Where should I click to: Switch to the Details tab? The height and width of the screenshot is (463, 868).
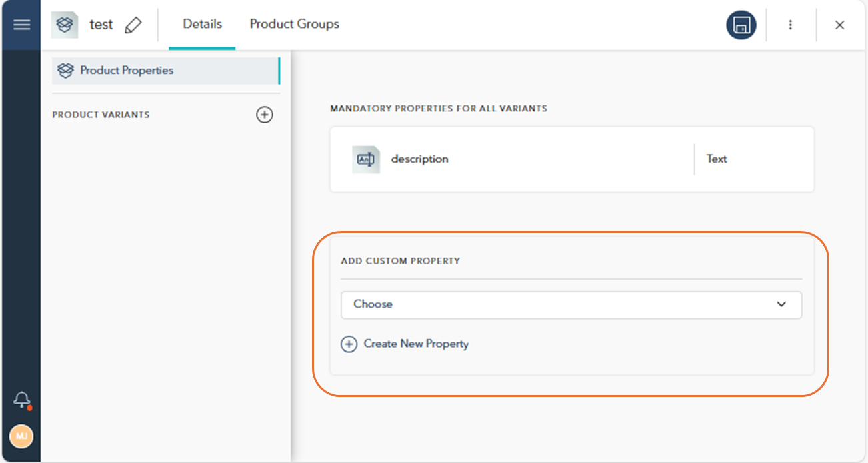[203, 24]
